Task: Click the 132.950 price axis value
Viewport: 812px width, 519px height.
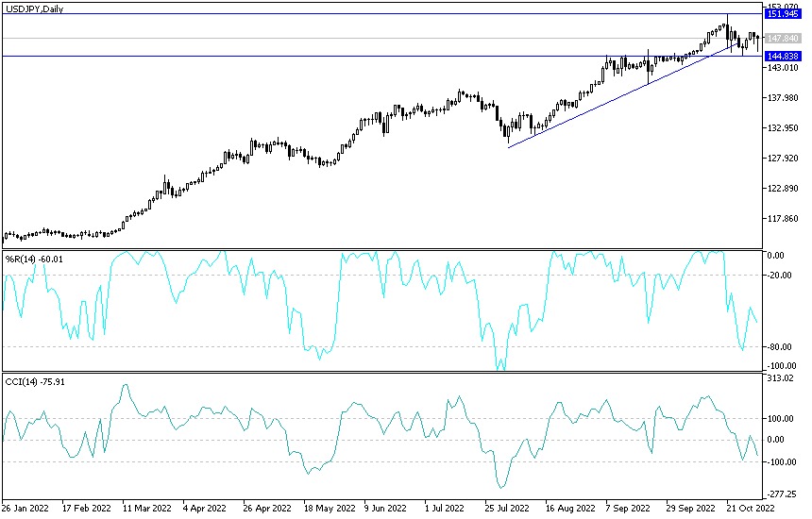Action: click(x=783, y=127)
